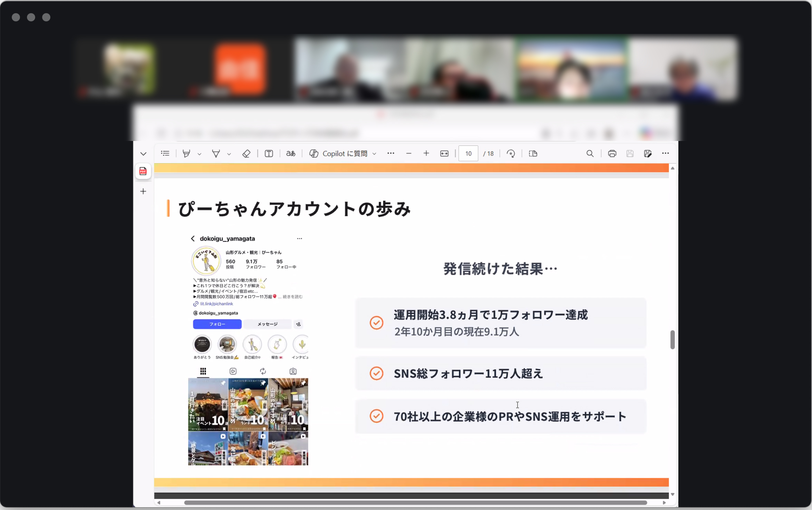
Task: Rotate the PDF page
Action: [x=511, y=153]
